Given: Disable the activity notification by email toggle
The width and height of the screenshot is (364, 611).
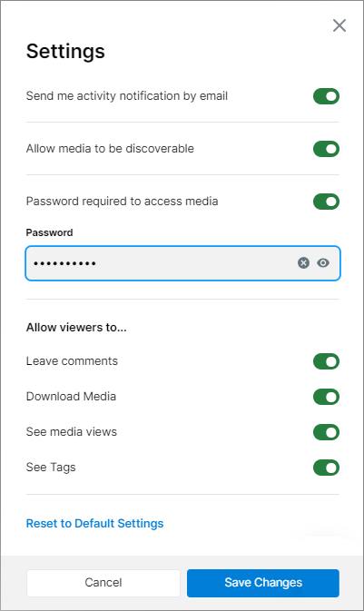Looking at the screenshot, I should pos(326,96).
